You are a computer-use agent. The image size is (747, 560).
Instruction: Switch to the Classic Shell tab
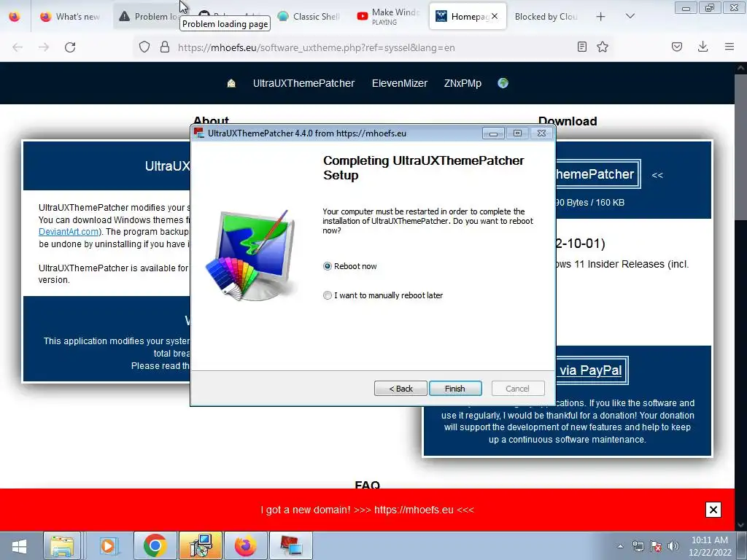309,17
